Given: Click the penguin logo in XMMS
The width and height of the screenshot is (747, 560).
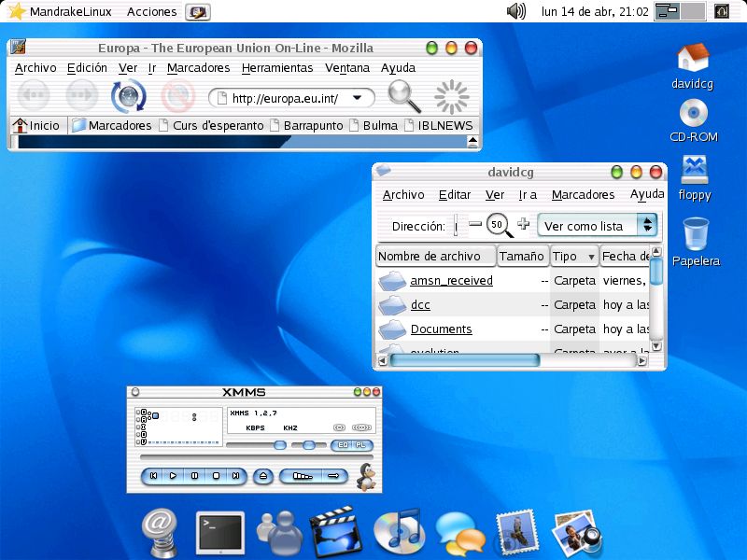Looking at the screenshot, I should tap(366, 477).
